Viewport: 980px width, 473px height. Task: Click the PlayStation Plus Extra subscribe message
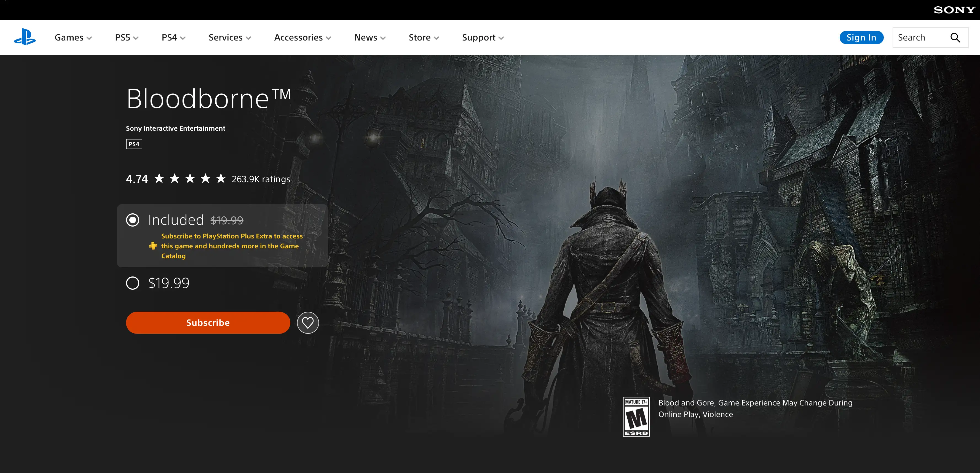point(232,246)
